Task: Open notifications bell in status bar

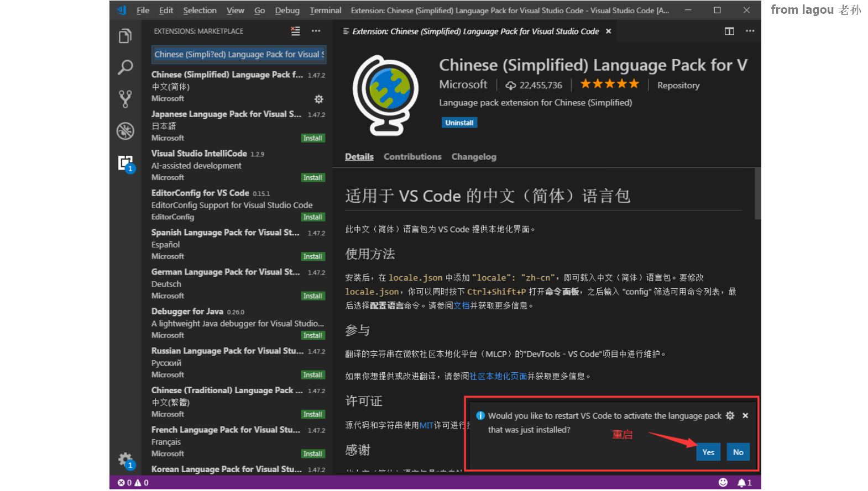Action: [744, 483]
